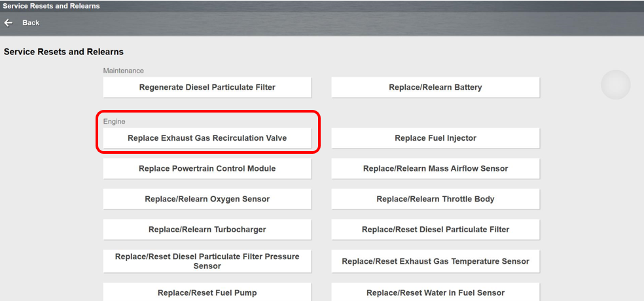The width and height of the screenshot is (644, 301).
Task: Select Replace/Reset Exhaust Gas Temperature Sensor
Action: point(435,261)
